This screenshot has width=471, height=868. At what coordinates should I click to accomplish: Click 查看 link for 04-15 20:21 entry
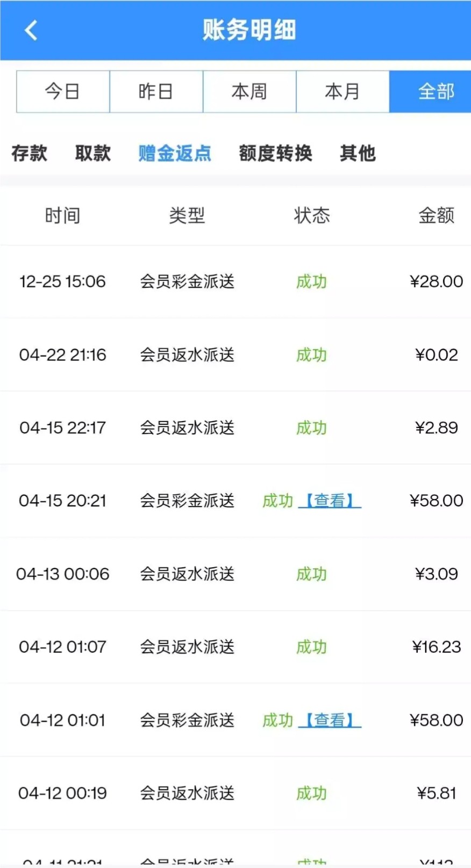tap(330, 501)
